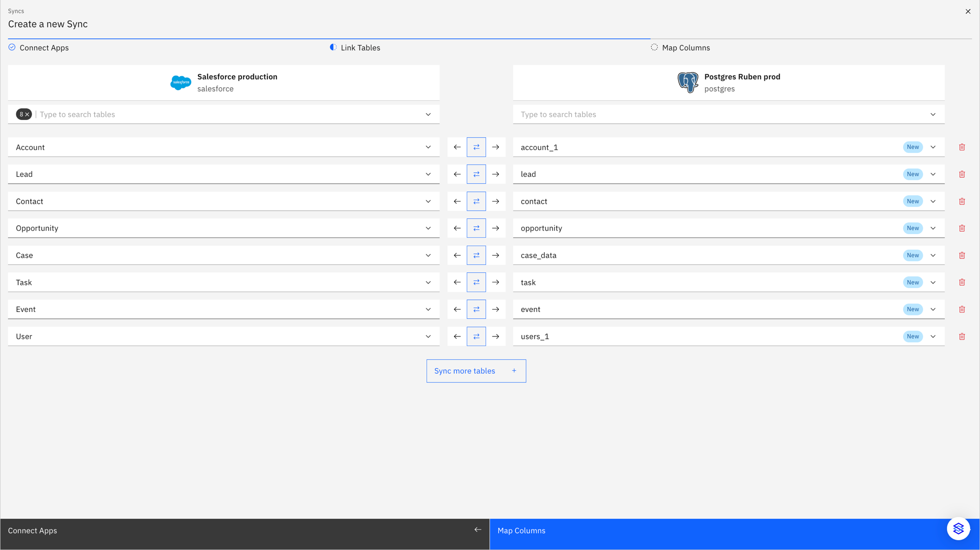Delete the Event table link row
This screenshot has height=550, width=980.
[x=962, y=310]
